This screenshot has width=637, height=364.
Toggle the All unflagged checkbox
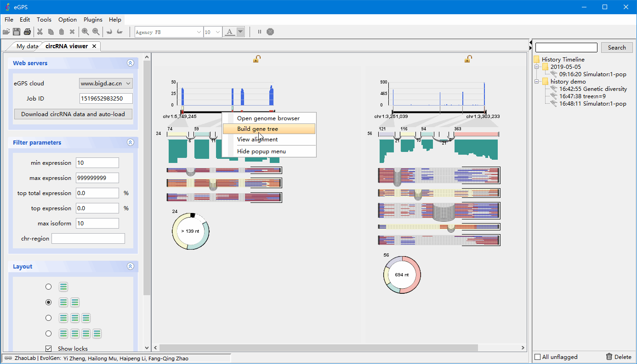pos(538,357)
